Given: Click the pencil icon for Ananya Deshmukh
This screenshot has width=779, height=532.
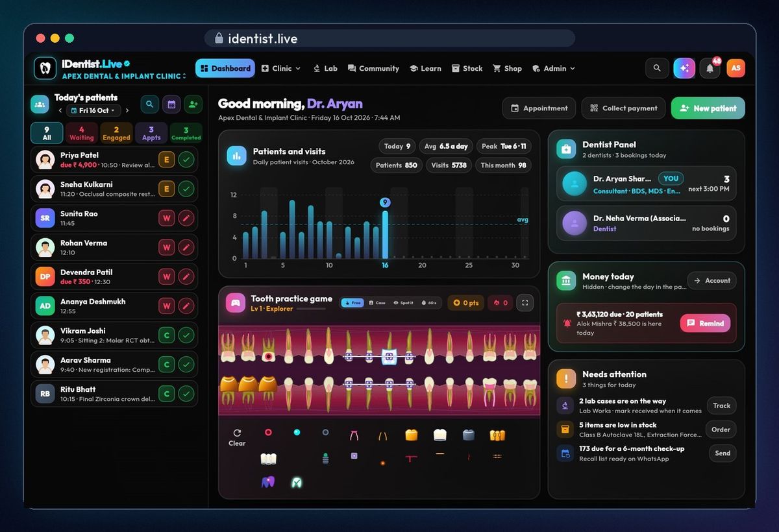Looking at the screenshot, I should point(186,306).
